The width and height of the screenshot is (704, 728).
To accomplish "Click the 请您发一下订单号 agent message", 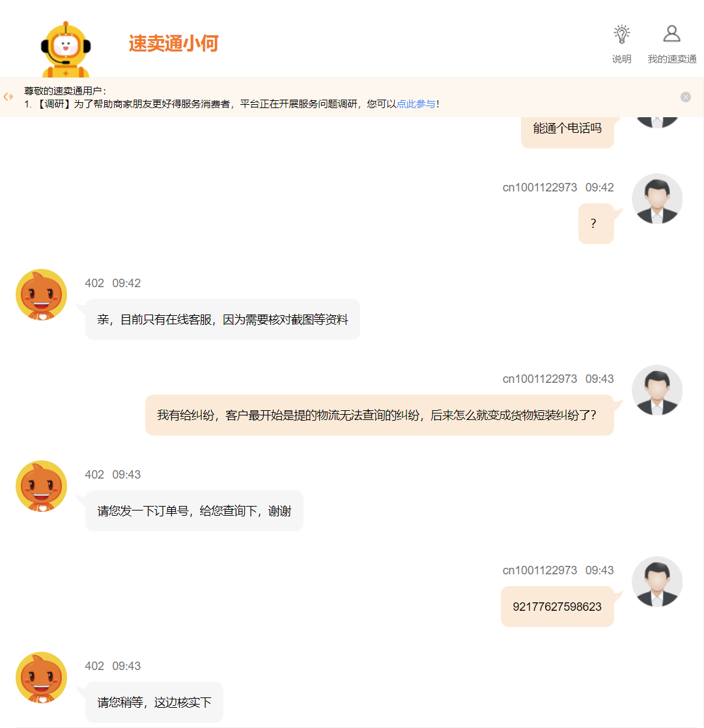I will (194, 511).
